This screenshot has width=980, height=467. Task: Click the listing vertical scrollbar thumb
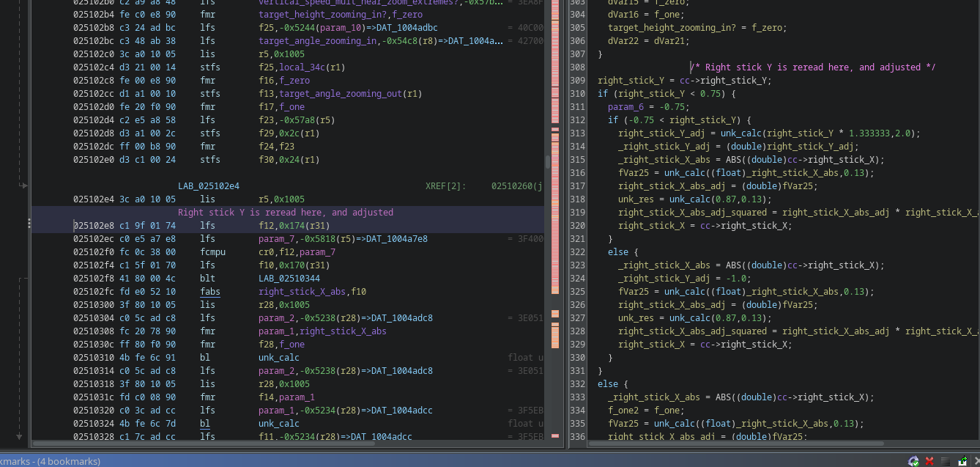[x=547, y=162]
